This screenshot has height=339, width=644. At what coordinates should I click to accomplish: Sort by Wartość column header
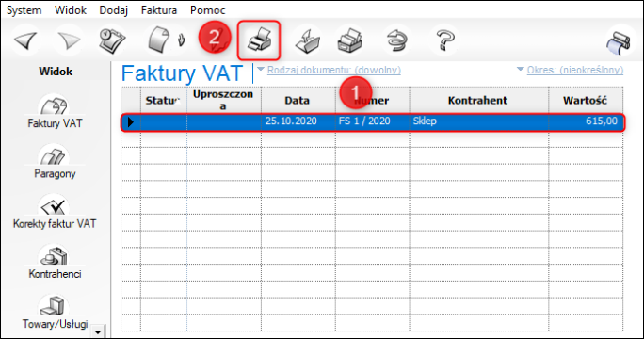[586, 100]
